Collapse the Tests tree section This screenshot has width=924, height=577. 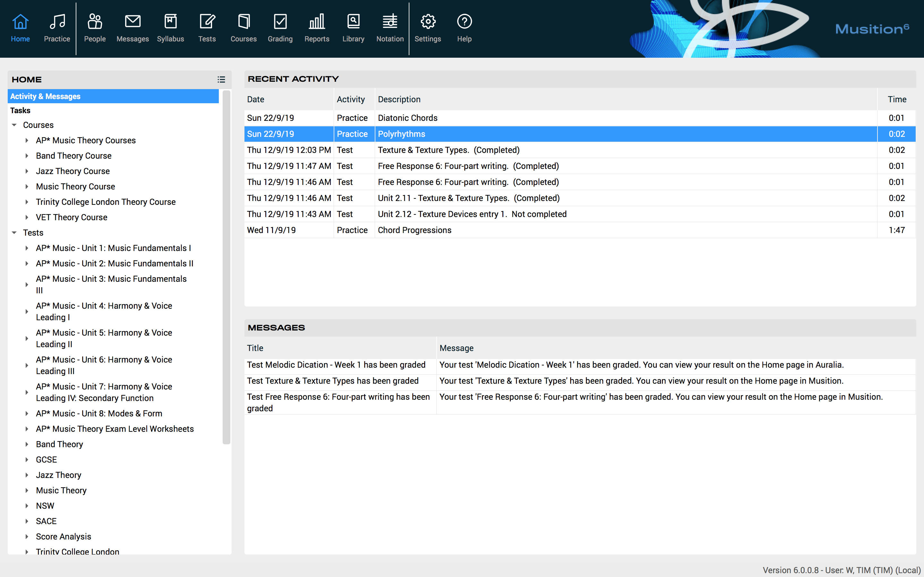14,232
